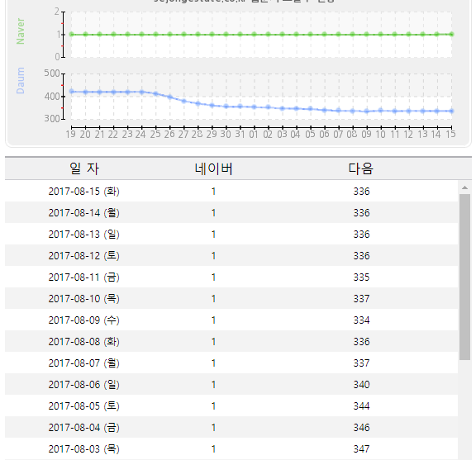
Task: Select the 2017-08-11 (금) date row
Action: point(231,277)
